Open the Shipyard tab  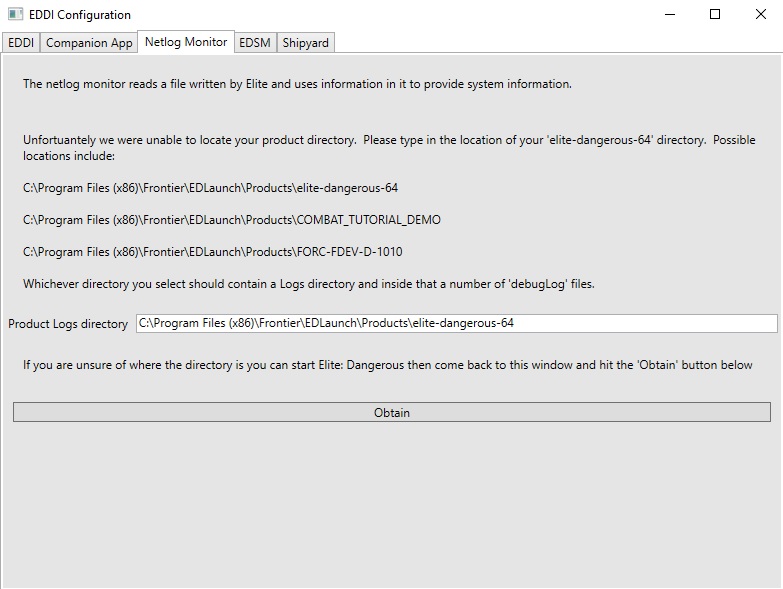pyautogui.click(x=306, y=43)
